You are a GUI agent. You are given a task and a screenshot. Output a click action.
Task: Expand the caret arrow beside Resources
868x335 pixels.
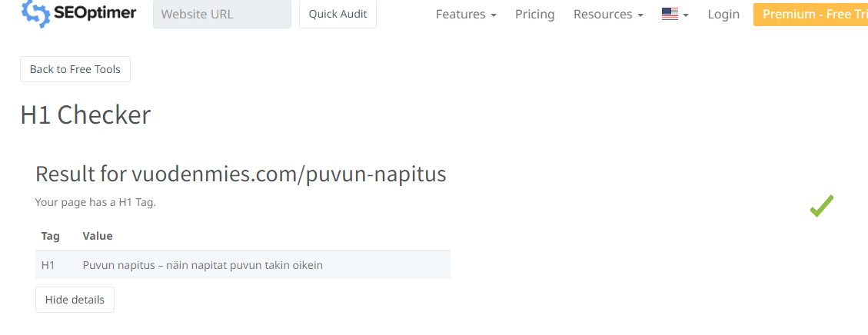coord(640,15)
